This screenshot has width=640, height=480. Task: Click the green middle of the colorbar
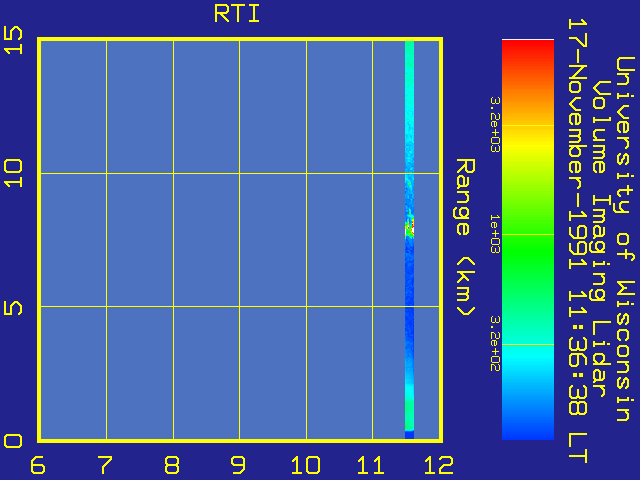(528, 245)
